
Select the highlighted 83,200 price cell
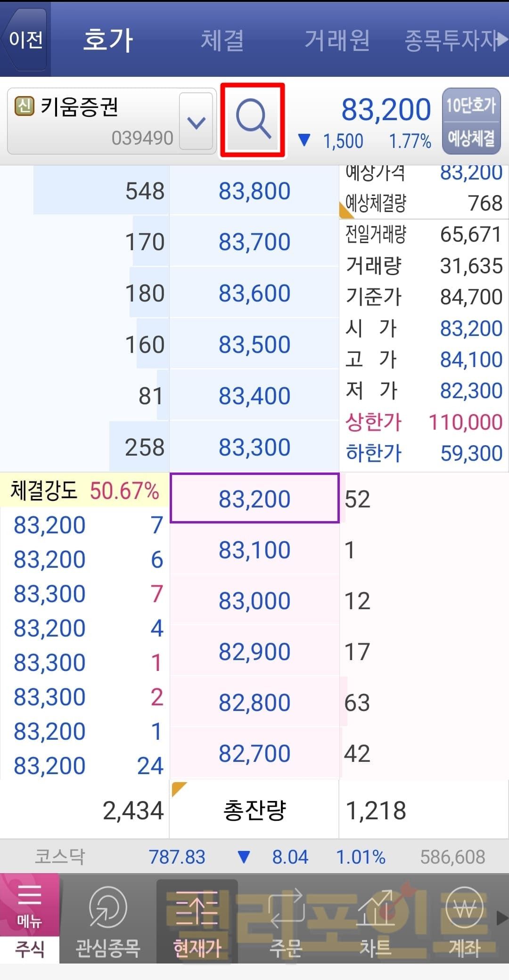click(x=254, y=498)
